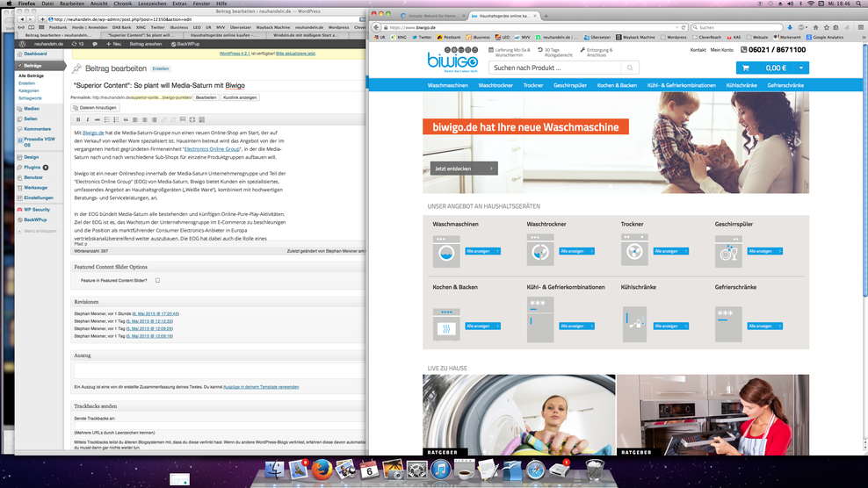Toggle fullscreen writing mode in WordPress editor

(192, 119)
